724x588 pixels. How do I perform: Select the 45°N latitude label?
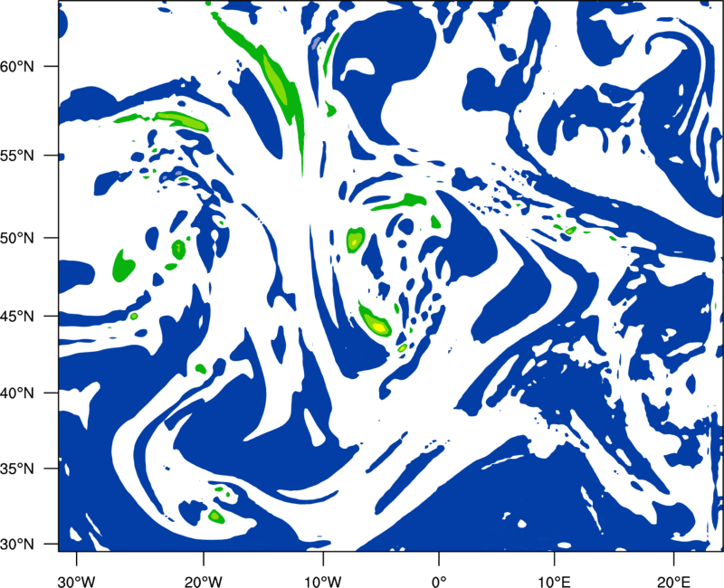[17, 316]
